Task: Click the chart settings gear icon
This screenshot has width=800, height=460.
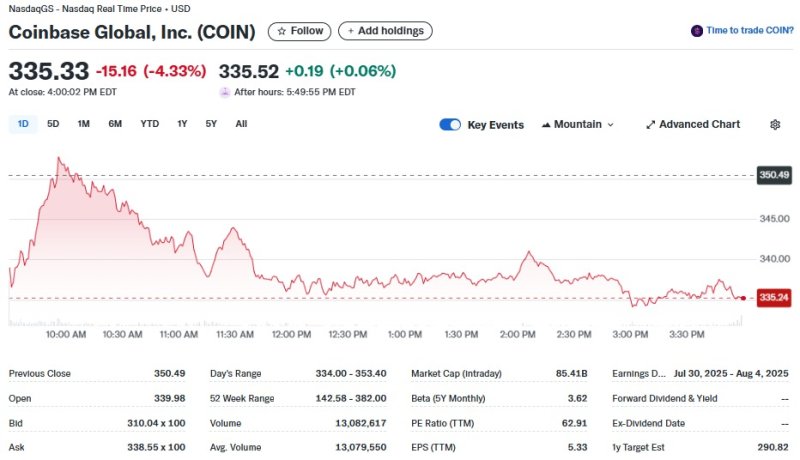Action: pyautogui.click(x=775, y=125)
